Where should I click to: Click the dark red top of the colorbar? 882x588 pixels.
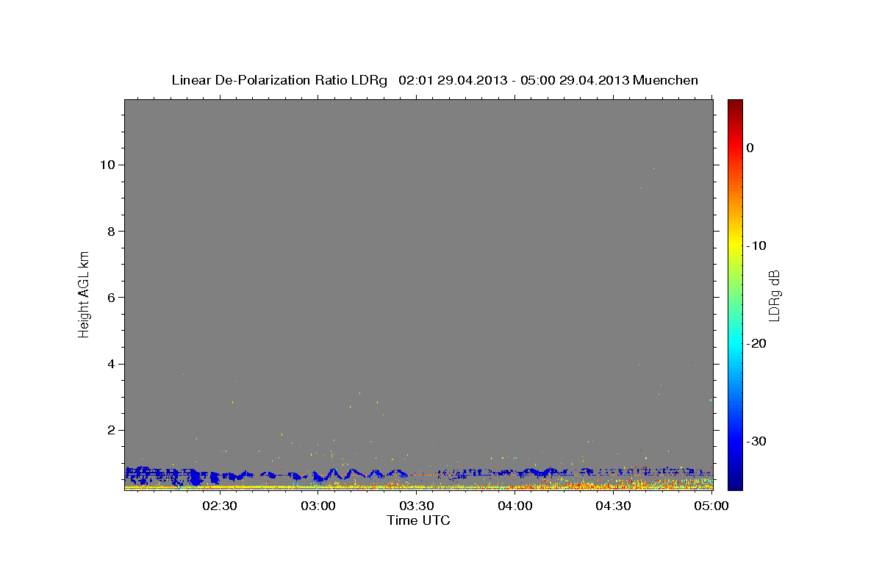click(x=735, y=104)
